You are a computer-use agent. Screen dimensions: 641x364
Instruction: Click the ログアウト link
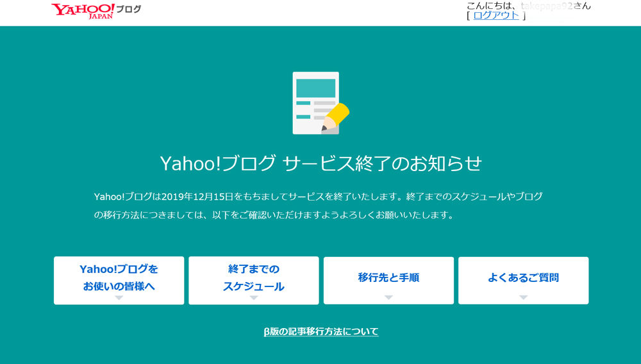coord(496,15)
